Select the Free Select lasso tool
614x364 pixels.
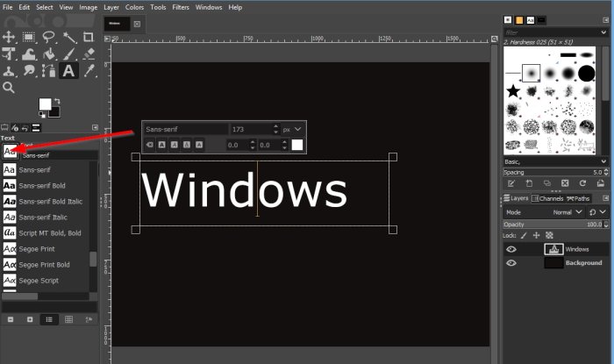(48, 37)
